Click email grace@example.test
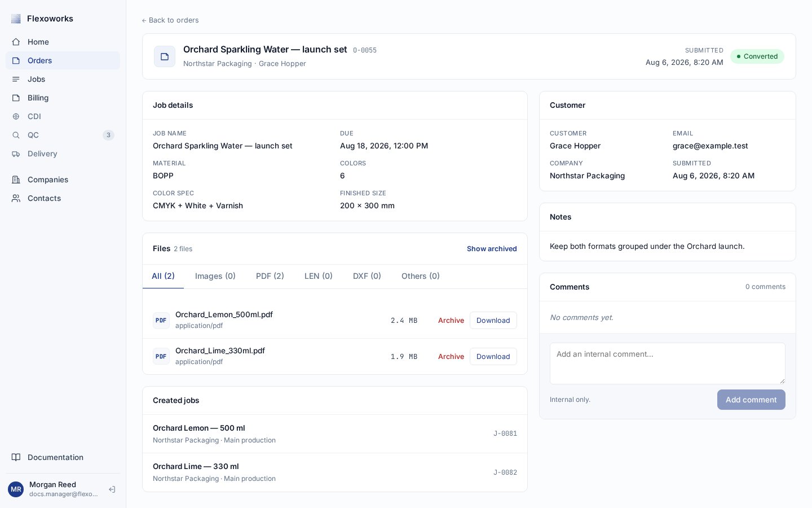The image size is (812, 508). [710, 146]
